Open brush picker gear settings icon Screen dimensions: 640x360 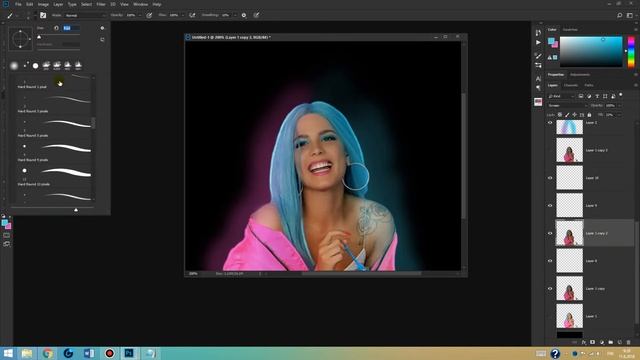102,28
